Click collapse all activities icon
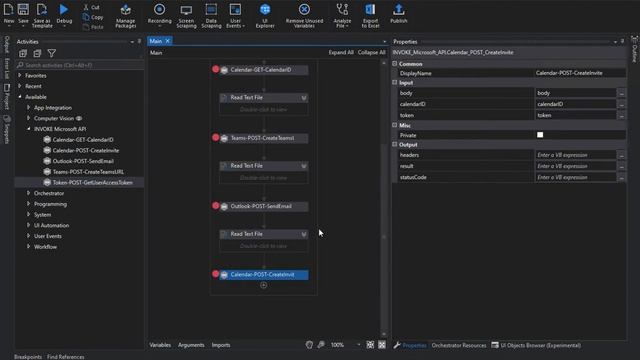640x360 pixels. (37, 53)
